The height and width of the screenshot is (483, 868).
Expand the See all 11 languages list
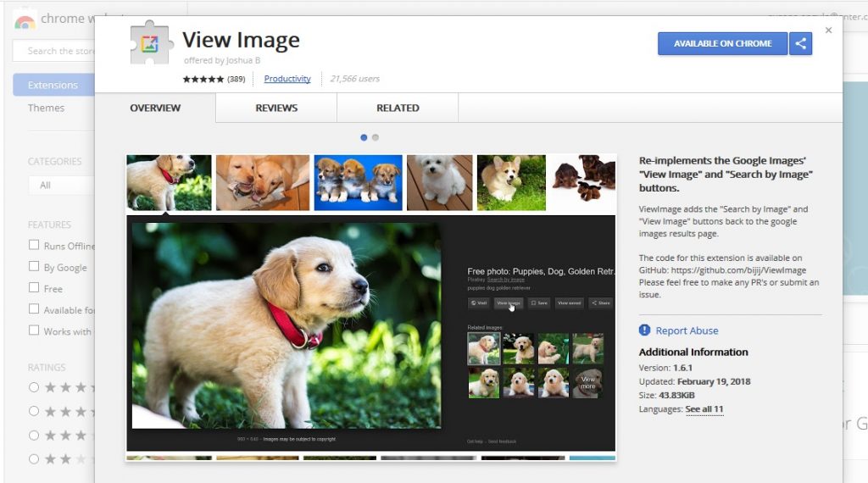point(704,409)
